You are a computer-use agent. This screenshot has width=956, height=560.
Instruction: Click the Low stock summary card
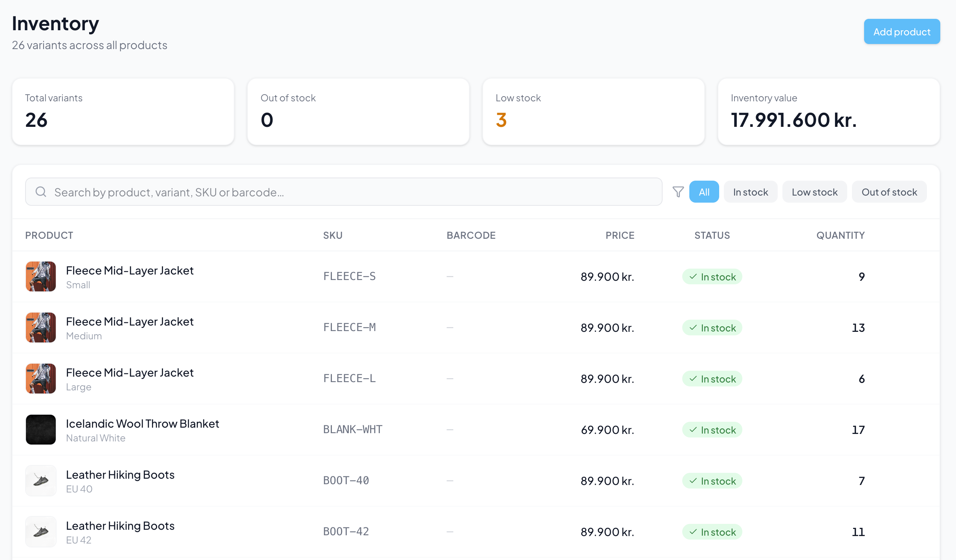[593, 112]
